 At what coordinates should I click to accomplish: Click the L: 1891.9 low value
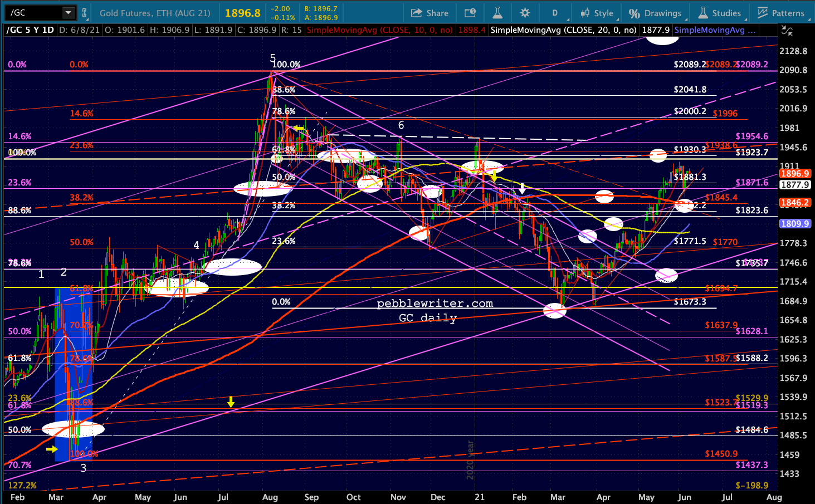pos(214,30)
